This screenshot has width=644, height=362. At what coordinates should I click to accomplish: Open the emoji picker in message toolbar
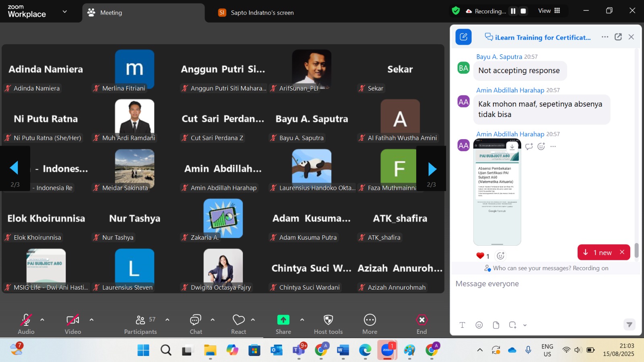pos(479,325)
